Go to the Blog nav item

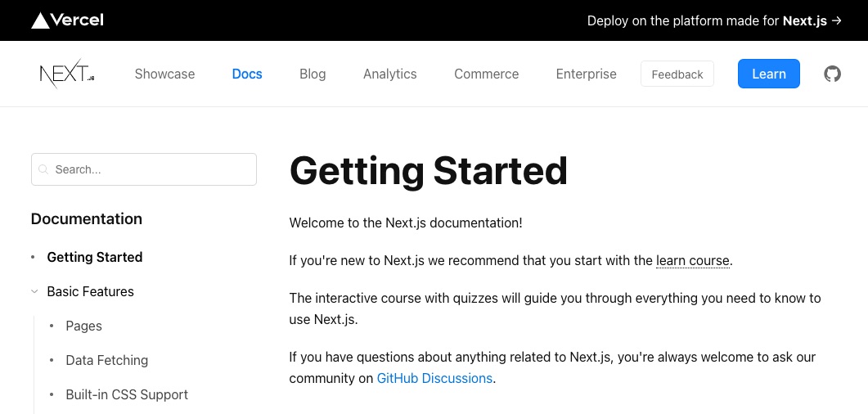(x=313, y=74)
